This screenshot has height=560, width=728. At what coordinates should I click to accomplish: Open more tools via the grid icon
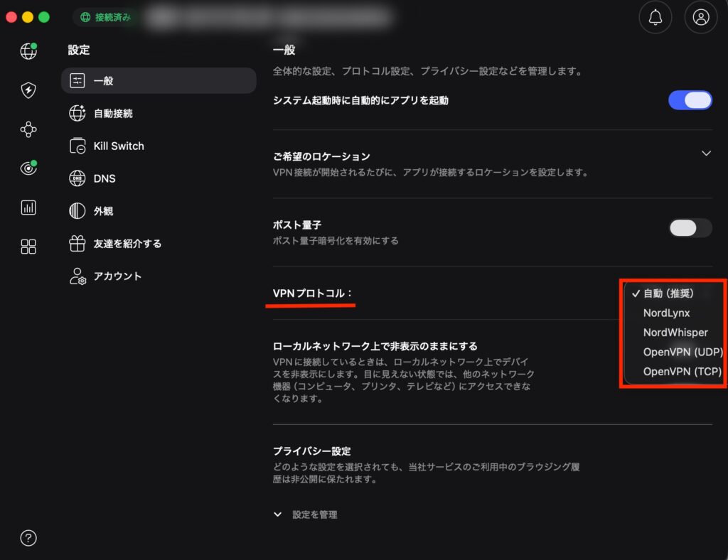click(x=27, y=246)
